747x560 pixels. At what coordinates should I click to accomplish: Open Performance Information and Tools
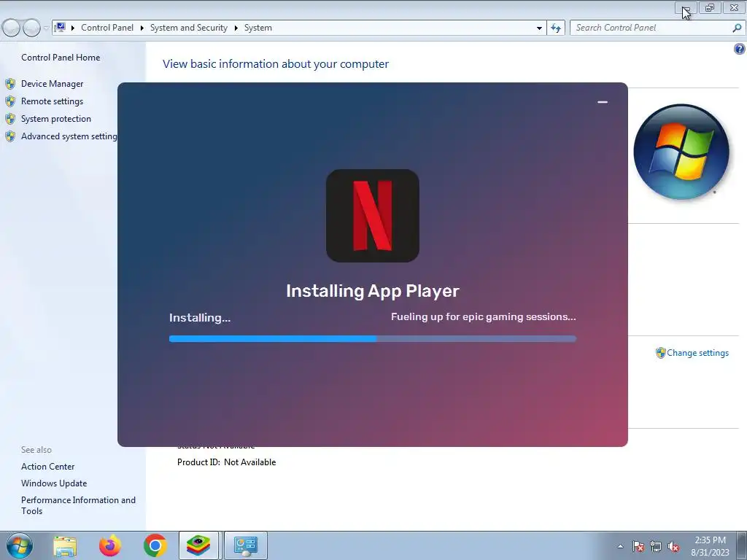[x=78, y=505]
